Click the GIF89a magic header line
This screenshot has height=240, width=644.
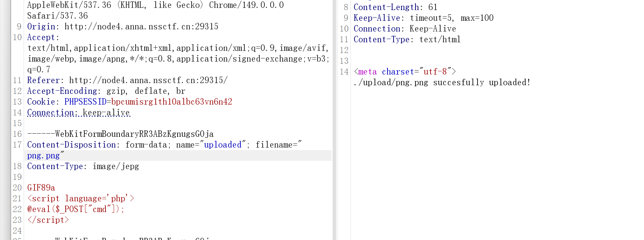[41, 188]
